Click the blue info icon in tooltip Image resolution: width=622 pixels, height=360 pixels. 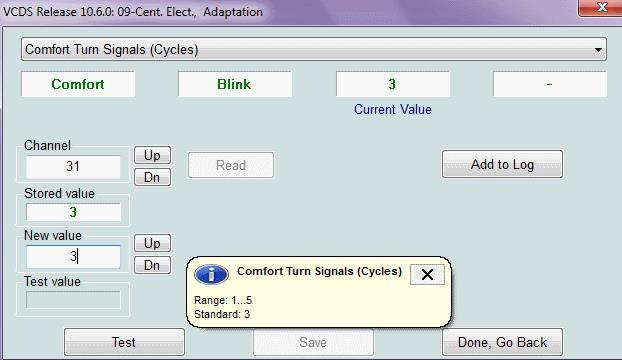pyautogui.click(x=211, y=274)
